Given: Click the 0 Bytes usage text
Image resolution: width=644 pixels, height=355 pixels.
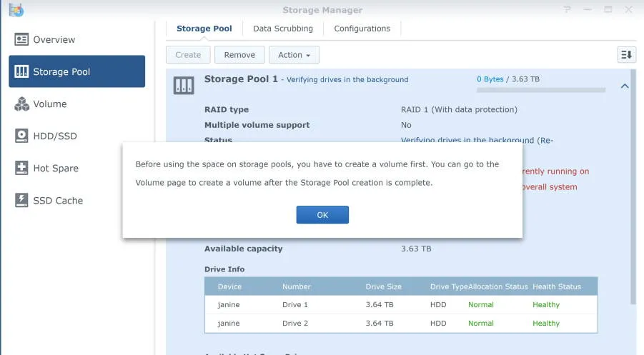Looking at the screenshot, I should point(490,79).
